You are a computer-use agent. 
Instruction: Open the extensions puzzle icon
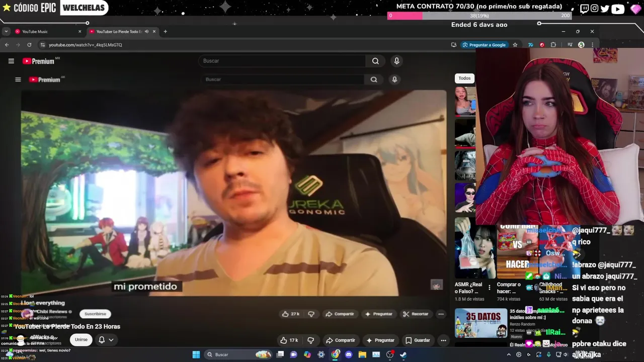[x=553, y=45]
